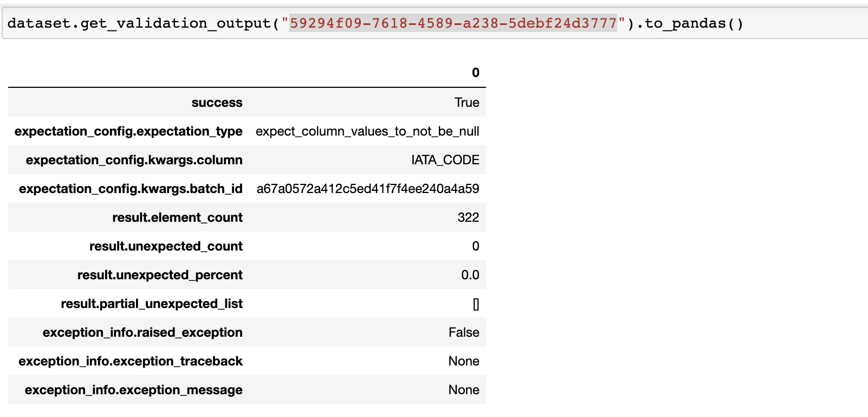Viewport: 868px width, 417px height.
Task: Select 'exception_info.exception_traceback' row label
Action: (x=131, y=361)
